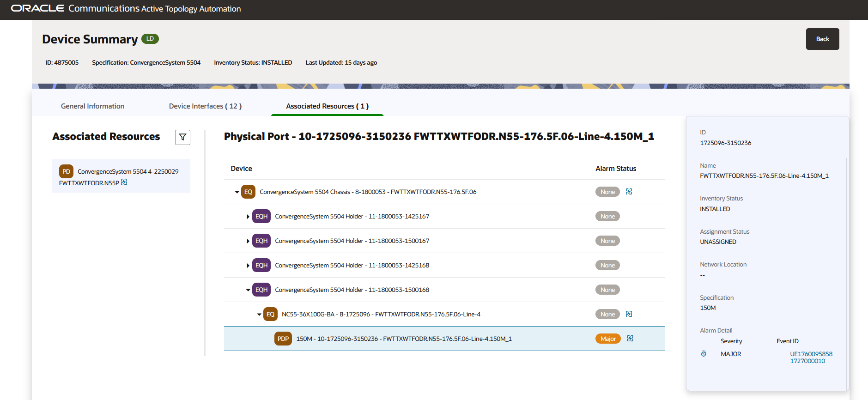868x400 pixels.
Task: Click the Name value in the details panel
Action: [x=764, y=176]
